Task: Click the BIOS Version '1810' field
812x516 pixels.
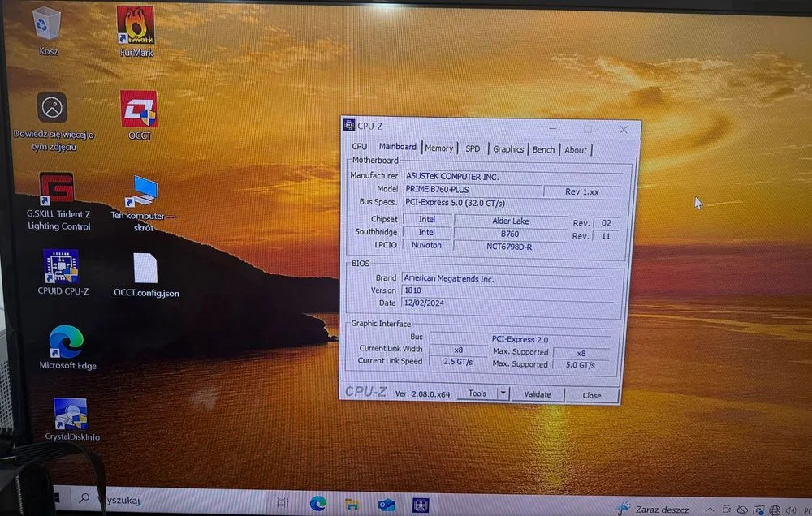Action: click(x=508, y=291)
